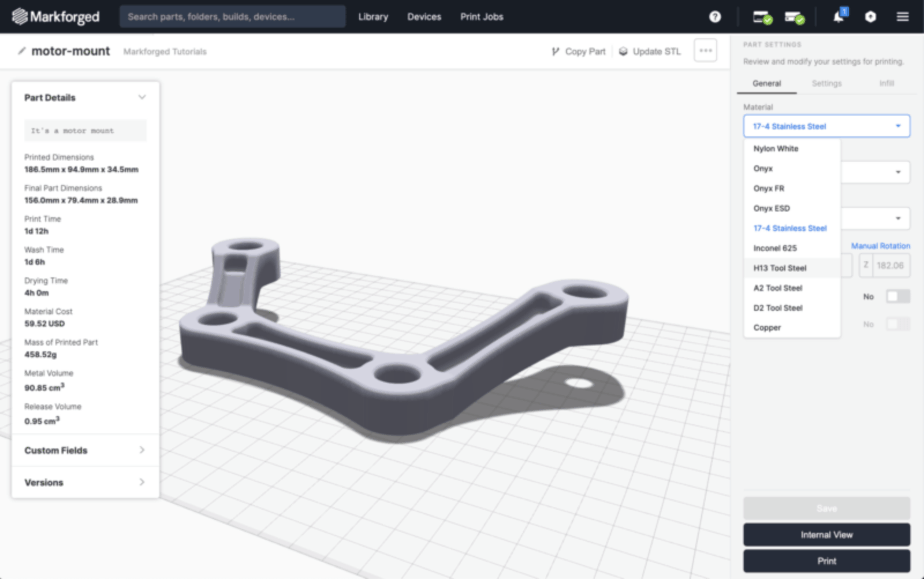Click the pencil icon to rename motor-mount
924x579 pixels.
(21, 51)
